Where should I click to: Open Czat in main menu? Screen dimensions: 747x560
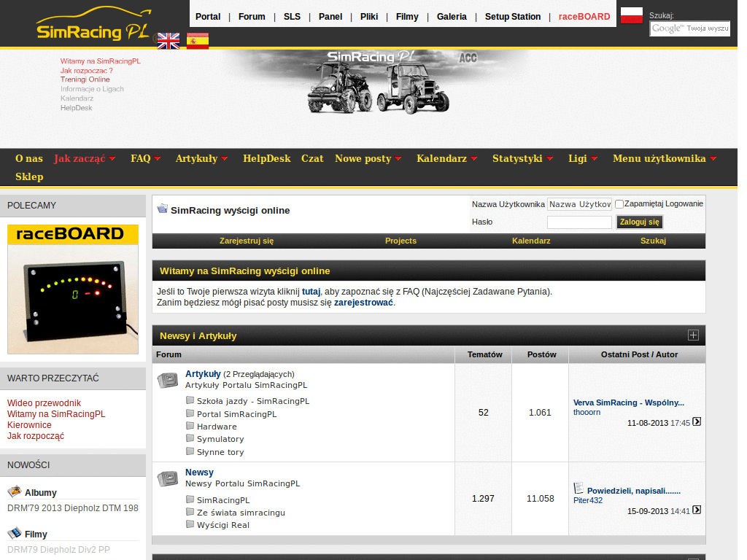pos(312,158)
